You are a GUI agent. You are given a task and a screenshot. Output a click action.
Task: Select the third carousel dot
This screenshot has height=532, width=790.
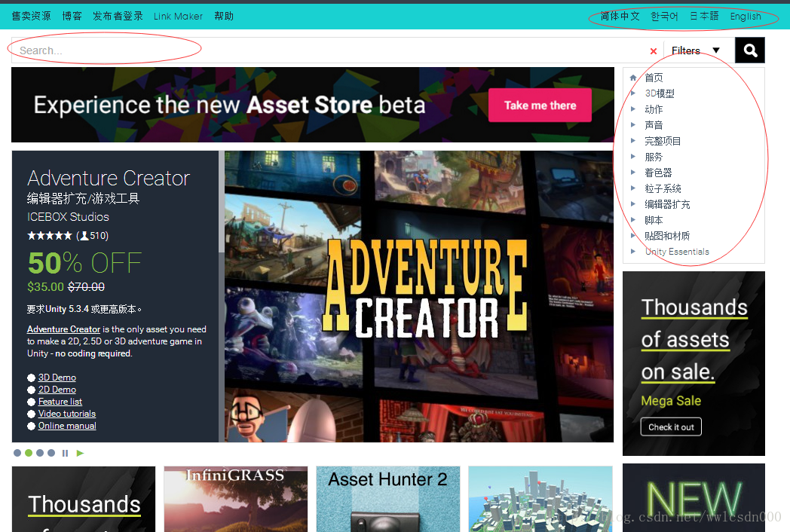40,453
